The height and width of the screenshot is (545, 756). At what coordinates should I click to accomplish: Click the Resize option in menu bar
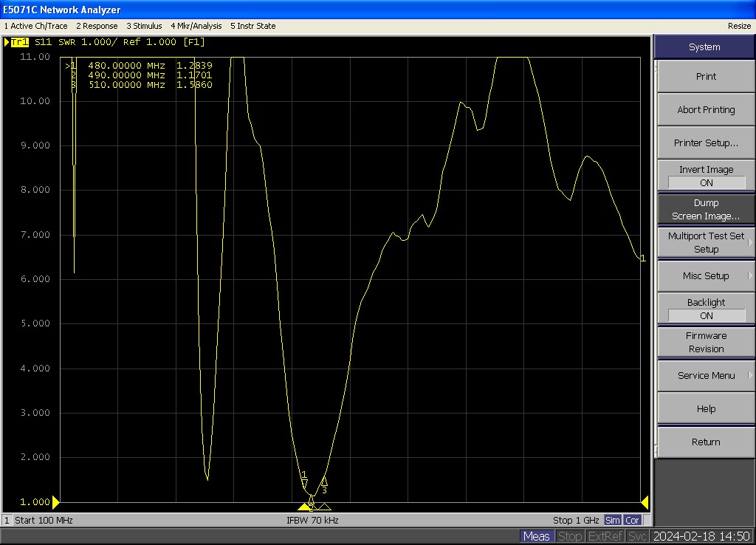[x=739, y=26]
